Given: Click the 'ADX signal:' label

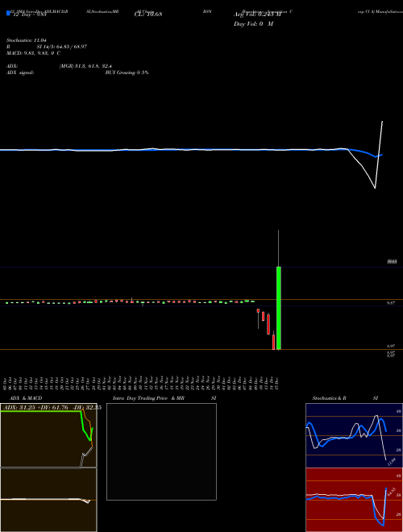Looking at the screenshot, I should coord(20,73).
